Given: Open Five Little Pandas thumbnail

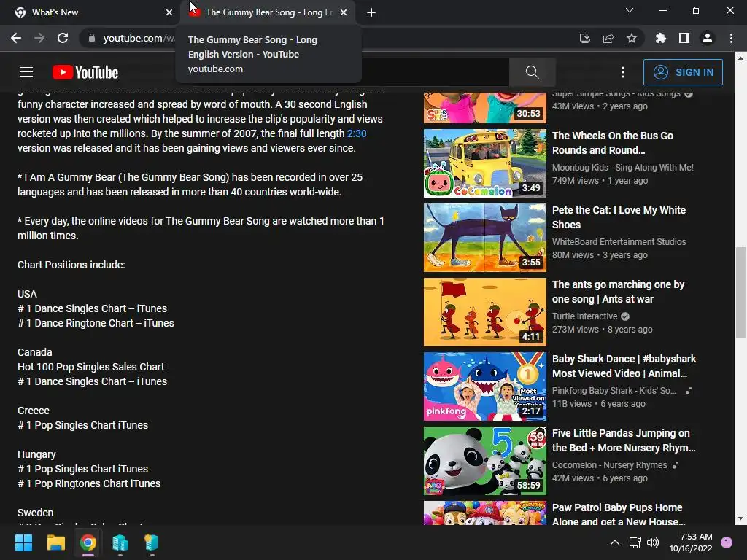Looking at the screenshot, I should tap(485, 461).
